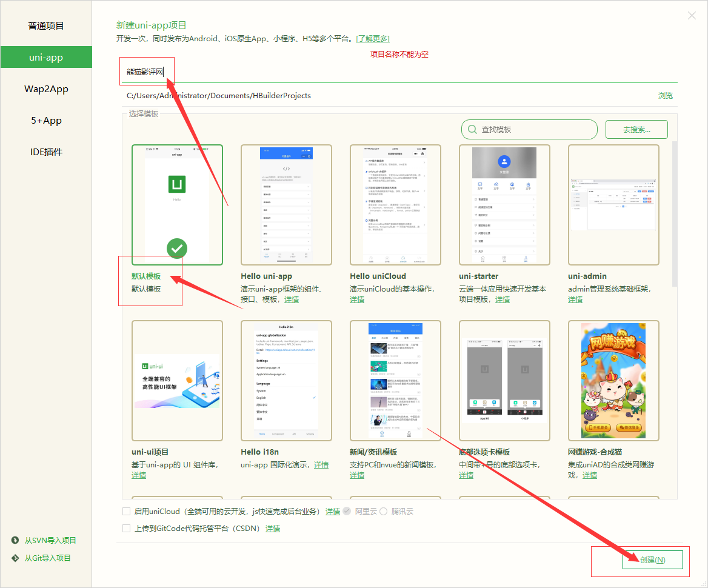
Task: Select the uni-app project tab
Action: point(46,58)
